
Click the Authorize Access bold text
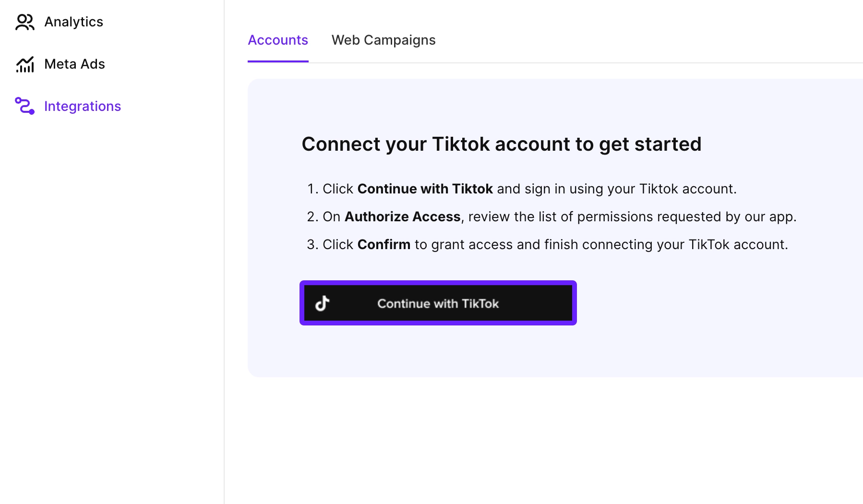click(402, 216)
